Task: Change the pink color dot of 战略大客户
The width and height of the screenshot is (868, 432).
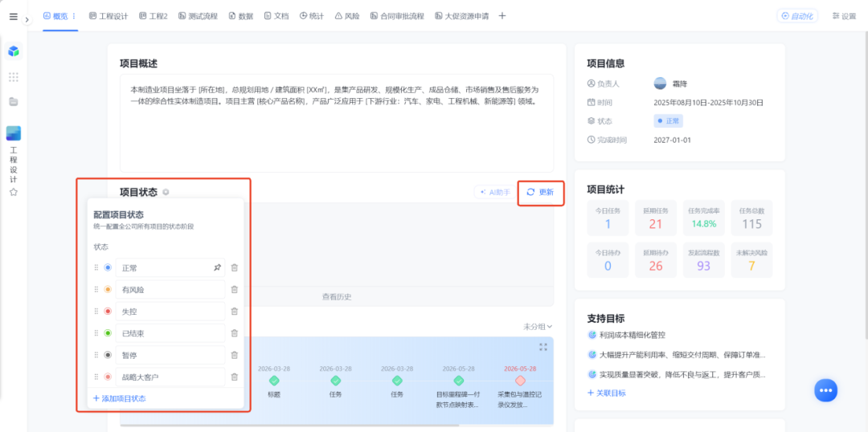Action: point(108,377)
